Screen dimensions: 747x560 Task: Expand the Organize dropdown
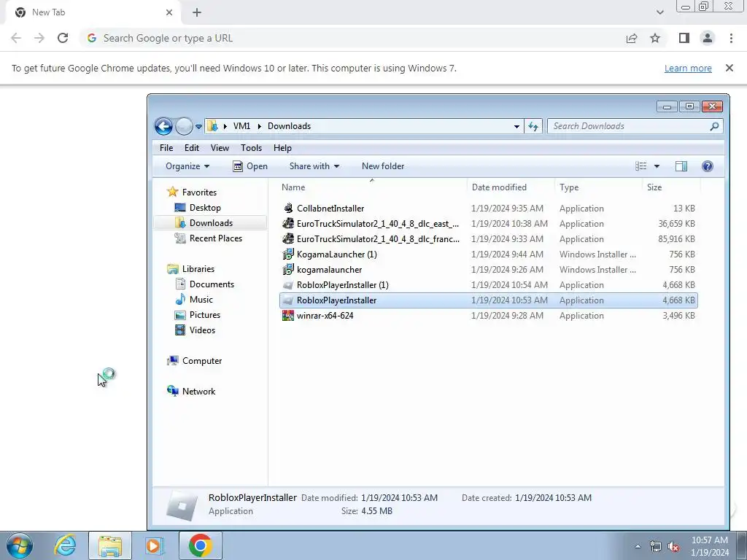click(187, 166)
